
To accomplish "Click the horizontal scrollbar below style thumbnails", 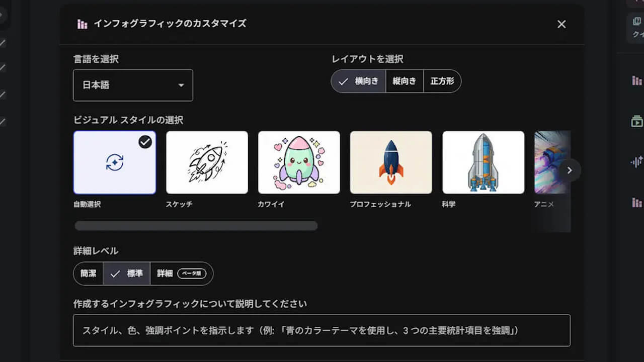I will 196,226.
